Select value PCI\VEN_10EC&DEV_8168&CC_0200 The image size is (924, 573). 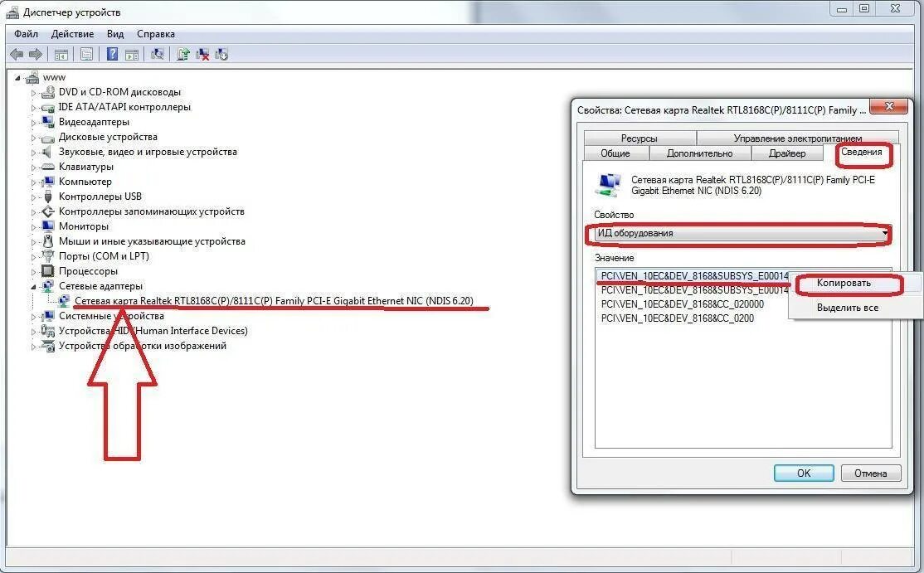coord(678,318)
